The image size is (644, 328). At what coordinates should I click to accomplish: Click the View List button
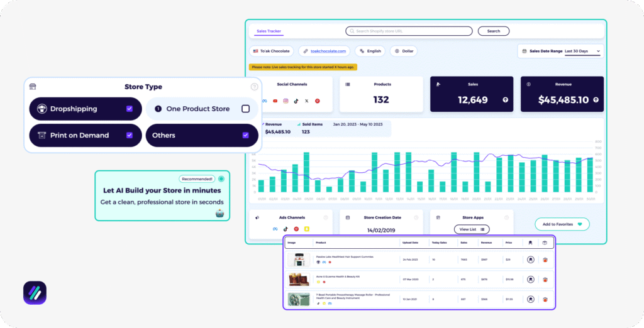[471, 229]
